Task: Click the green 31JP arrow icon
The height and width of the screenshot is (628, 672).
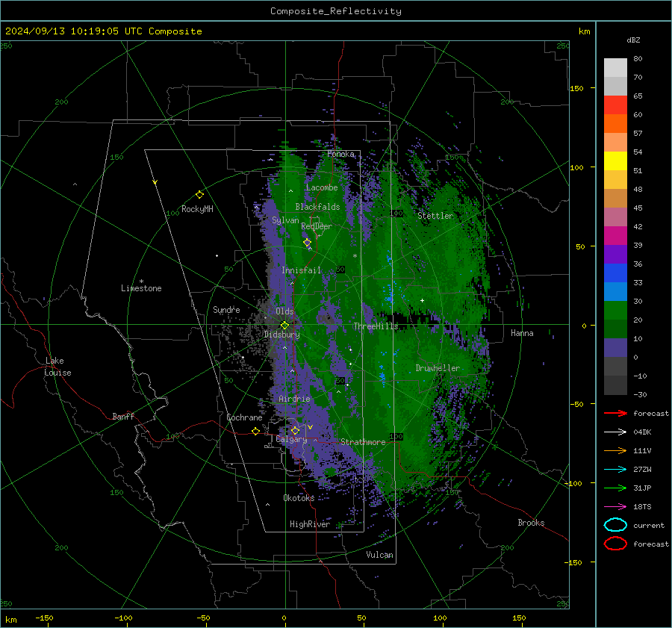Action: [x=615, y=488]
